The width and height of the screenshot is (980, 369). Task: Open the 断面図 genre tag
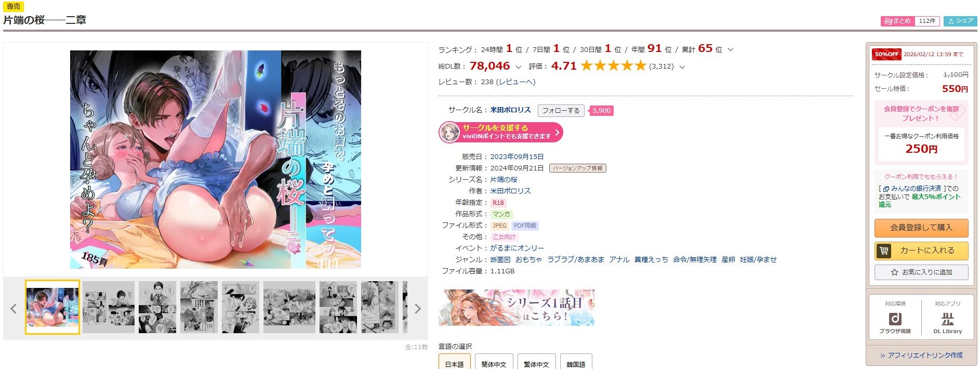[500, 259]
